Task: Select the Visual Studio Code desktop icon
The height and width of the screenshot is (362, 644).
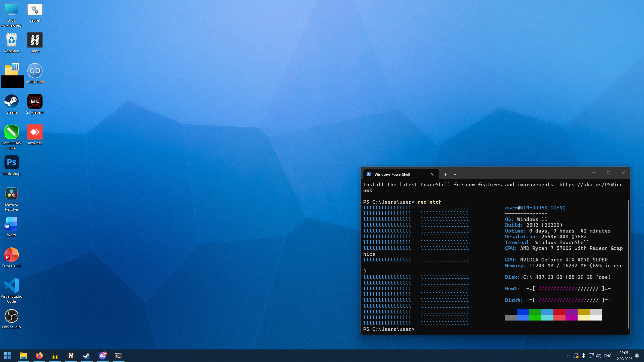Action: click(x=11, y=291)
